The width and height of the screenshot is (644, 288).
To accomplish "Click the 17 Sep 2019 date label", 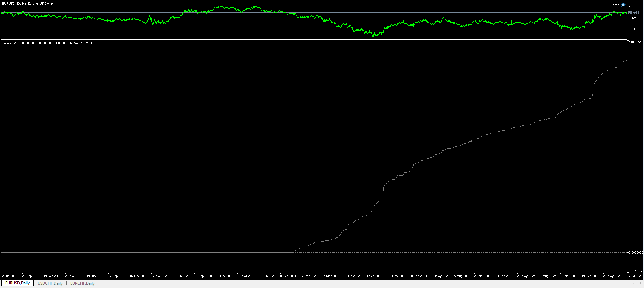I will 117,276.
